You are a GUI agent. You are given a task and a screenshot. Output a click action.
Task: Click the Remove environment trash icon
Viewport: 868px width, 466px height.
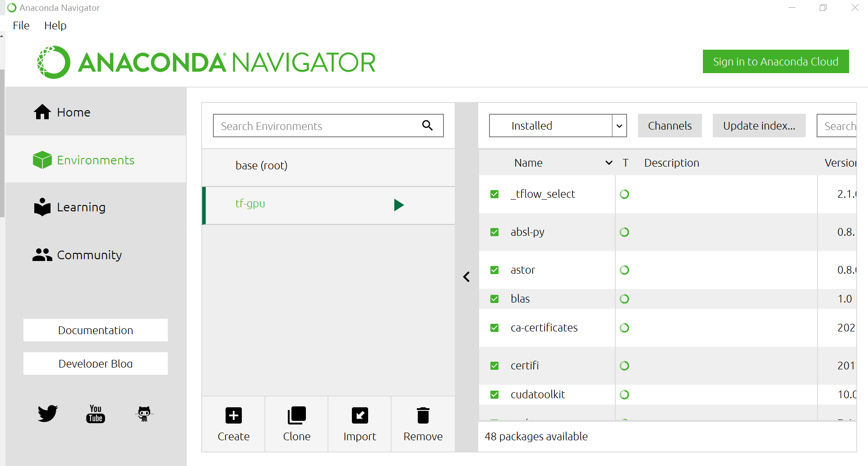click(423, 415)
